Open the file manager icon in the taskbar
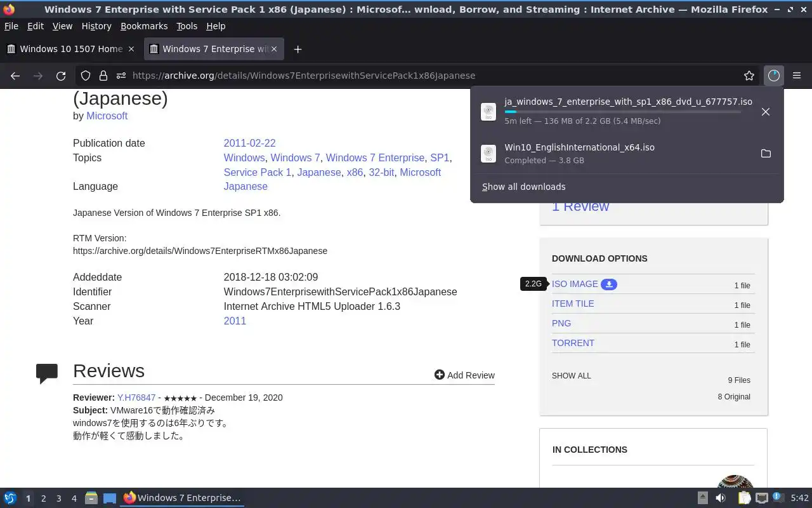 [91, 498]
